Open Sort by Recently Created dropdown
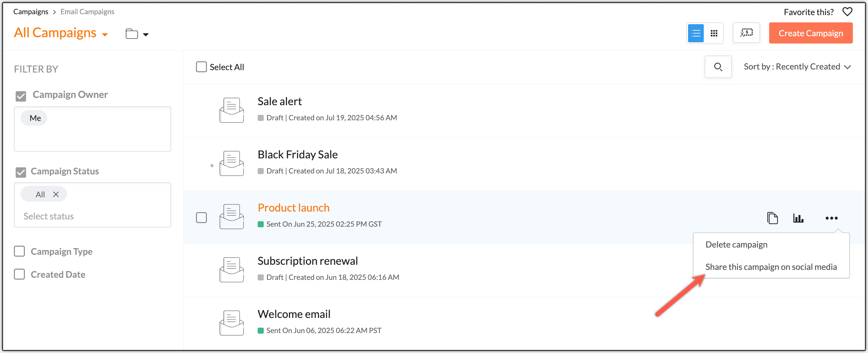 [797, 67]
